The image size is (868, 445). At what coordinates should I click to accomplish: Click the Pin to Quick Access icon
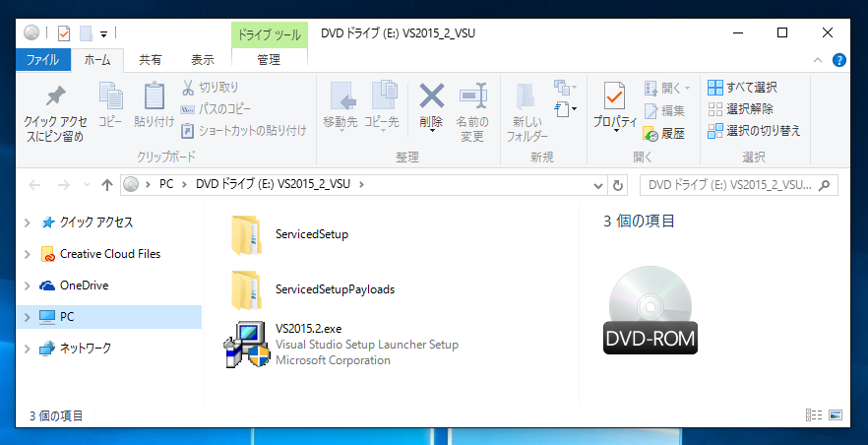(55, 96)
